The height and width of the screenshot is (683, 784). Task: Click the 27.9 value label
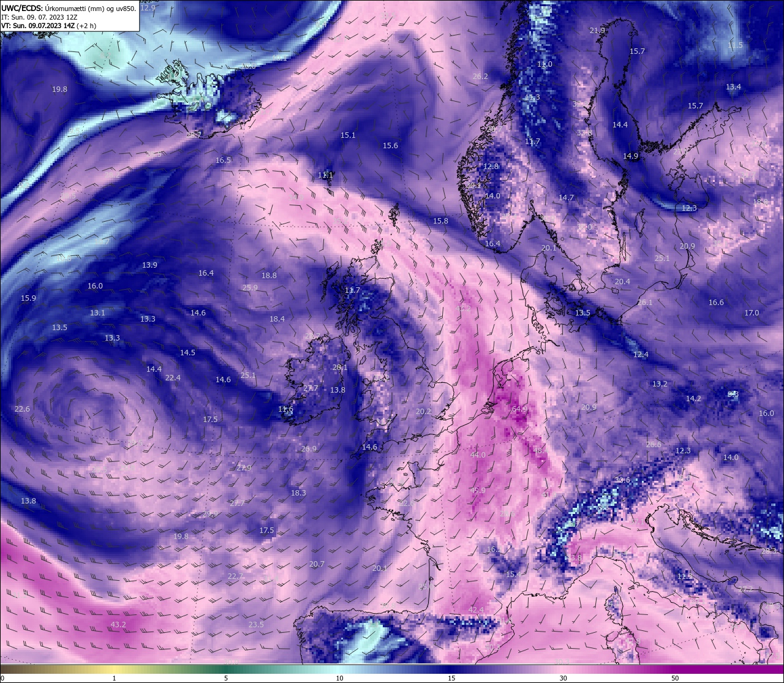244,468
